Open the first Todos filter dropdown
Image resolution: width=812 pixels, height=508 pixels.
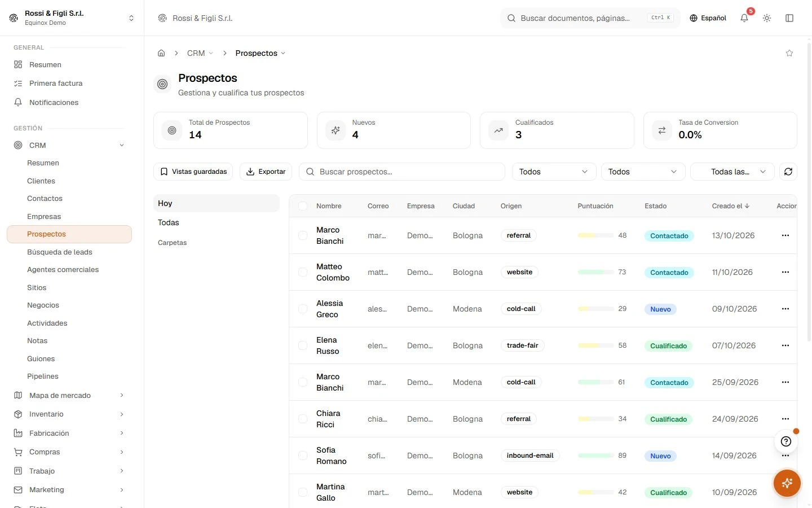[554, 172]
